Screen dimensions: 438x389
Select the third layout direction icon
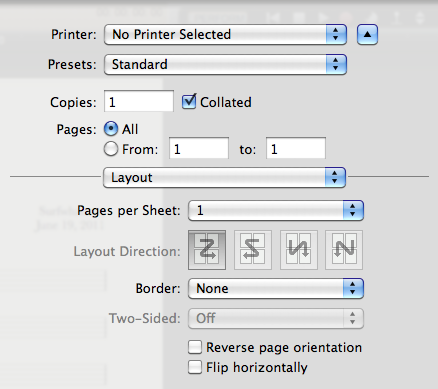pos(299,250)
